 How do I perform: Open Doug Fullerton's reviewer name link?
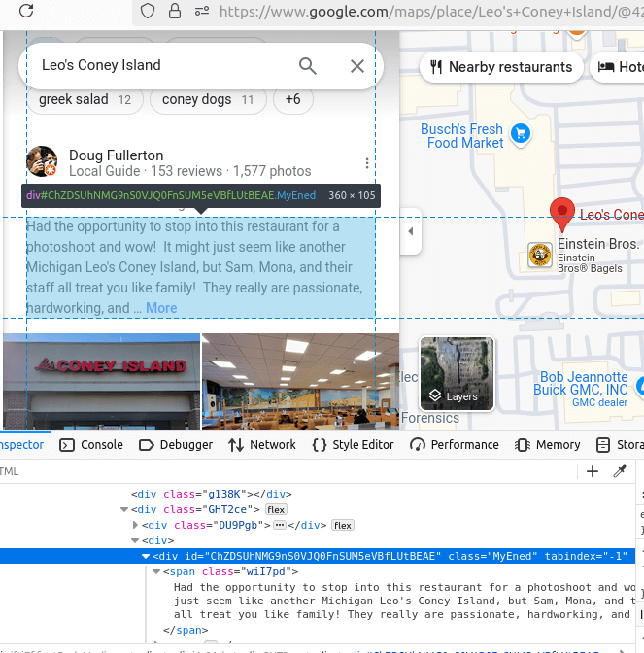[x=117, y=155]
